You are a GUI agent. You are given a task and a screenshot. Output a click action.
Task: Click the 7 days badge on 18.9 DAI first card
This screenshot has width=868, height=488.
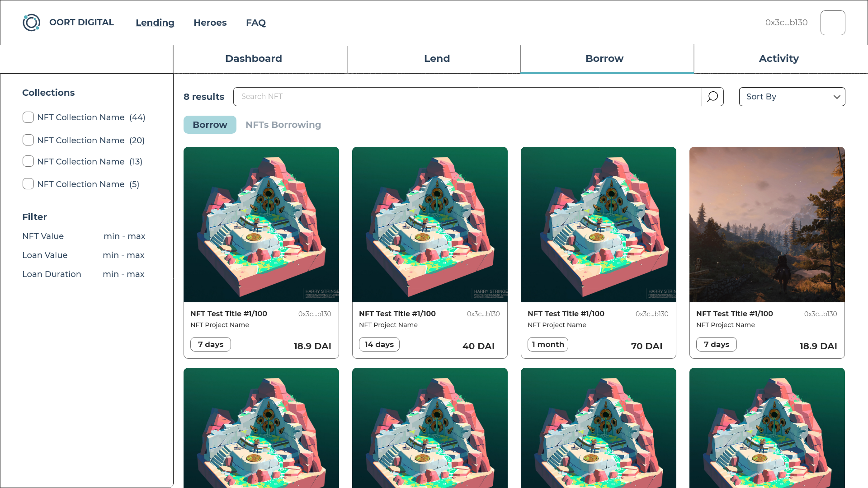(211, 344)
